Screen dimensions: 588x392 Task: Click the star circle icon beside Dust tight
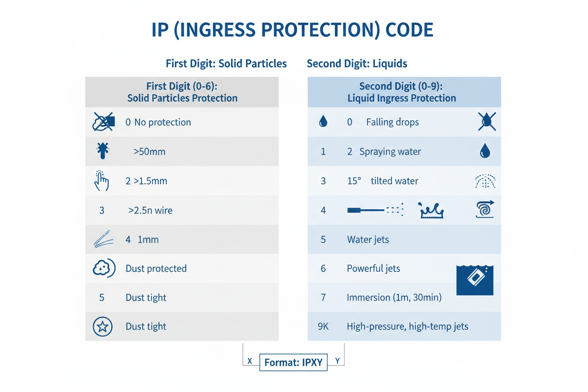tap(103, 326)
